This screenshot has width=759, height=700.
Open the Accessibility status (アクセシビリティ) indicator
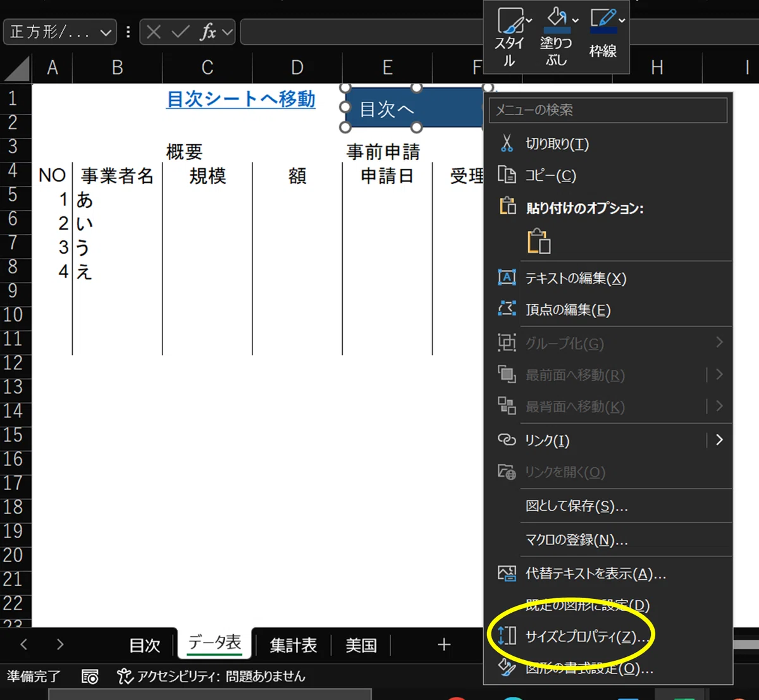click(211, 677)
